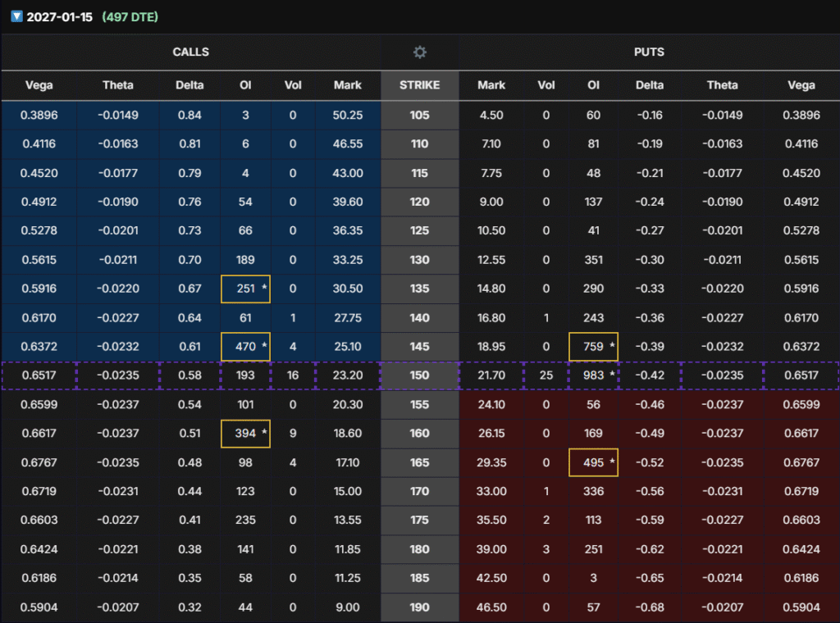The width and height of the screenshot is (840, 623).
Task: Click the PUTS section header
Action: (x=649, y=52)
